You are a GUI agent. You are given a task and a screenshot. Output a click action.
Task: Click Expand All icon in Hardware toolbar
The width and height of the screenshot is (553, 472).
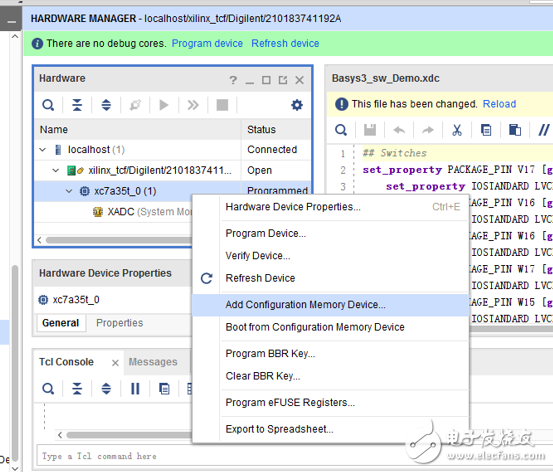click(106, 105)
